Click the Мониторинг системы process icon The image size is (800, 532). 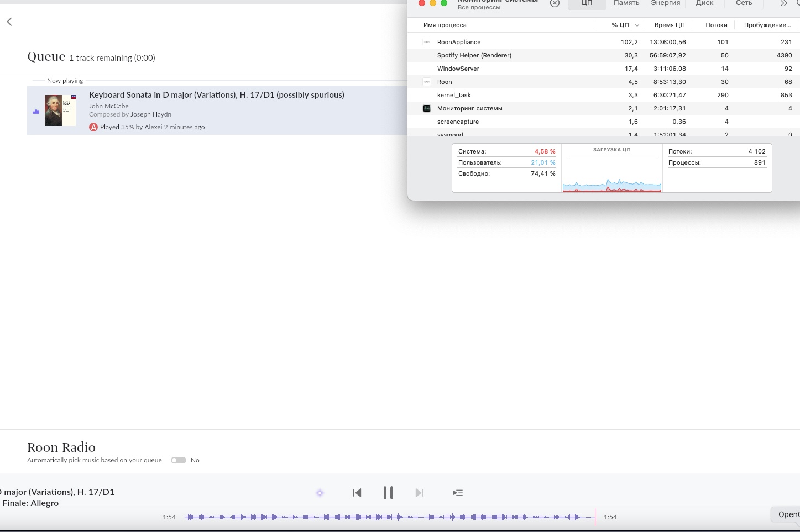pyautogui.click(x=427, y=108)
